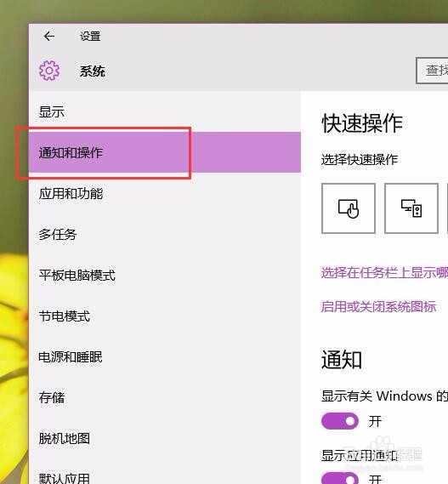Screen dimensions: 448x484
Task: Go back with the arrow button
Action: [49, 37]
